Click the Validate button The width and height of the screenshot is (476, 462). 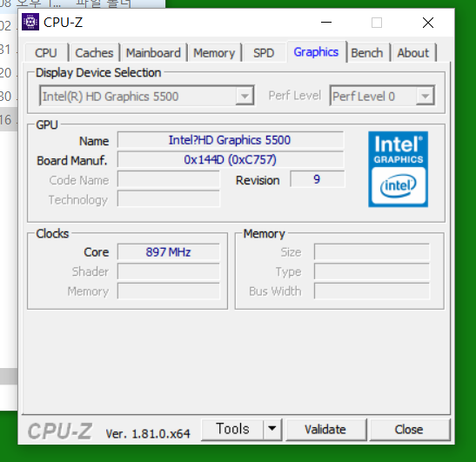(x=325, y=429)
